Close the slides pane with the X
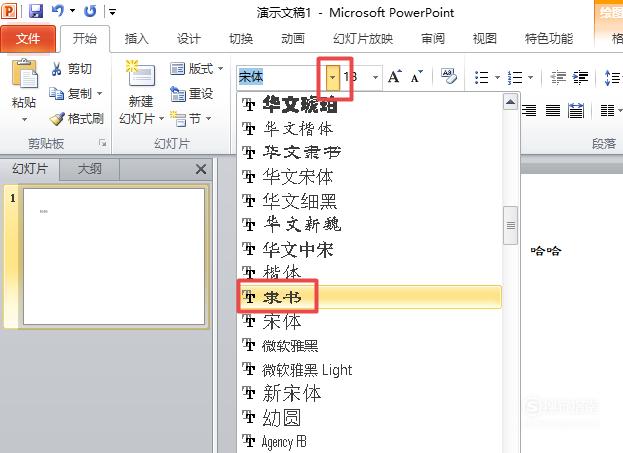623x453 pixels. click(x=201, y=169)
